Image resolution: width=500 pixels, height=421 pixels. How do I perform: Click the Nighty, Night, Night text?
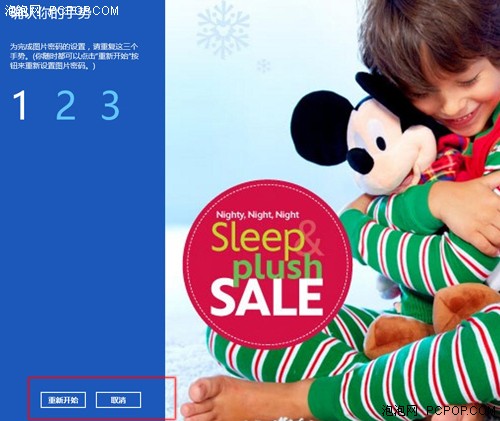[x=258, y=215]
